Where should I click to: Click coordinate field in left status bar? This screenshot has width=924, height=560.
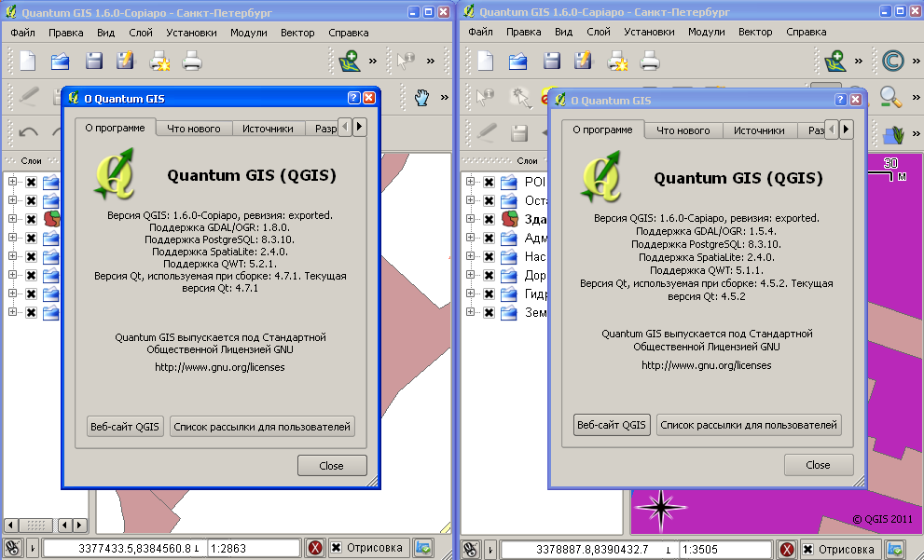point(124,548)
